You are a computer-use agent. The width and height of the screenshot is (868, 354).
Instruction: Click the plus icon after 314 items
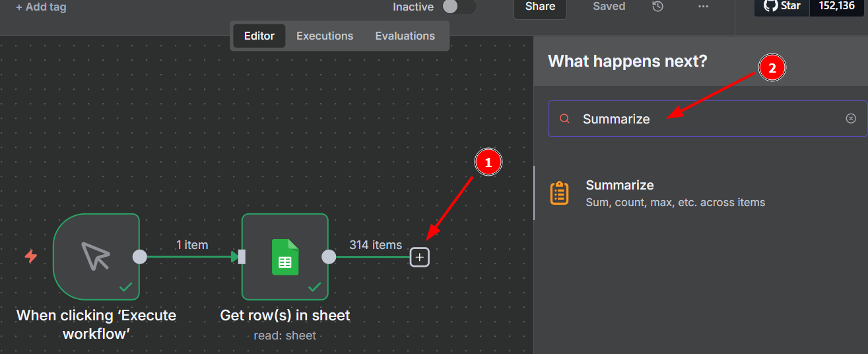point(420,257)
